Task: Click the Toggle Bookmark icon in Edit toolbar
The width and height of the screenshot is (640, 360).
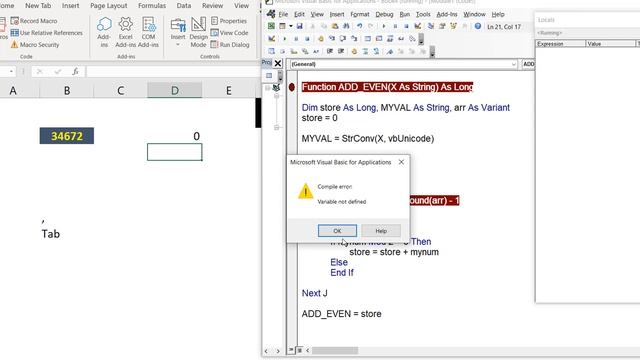Action: pyautogui.click(x=389, y=51)
